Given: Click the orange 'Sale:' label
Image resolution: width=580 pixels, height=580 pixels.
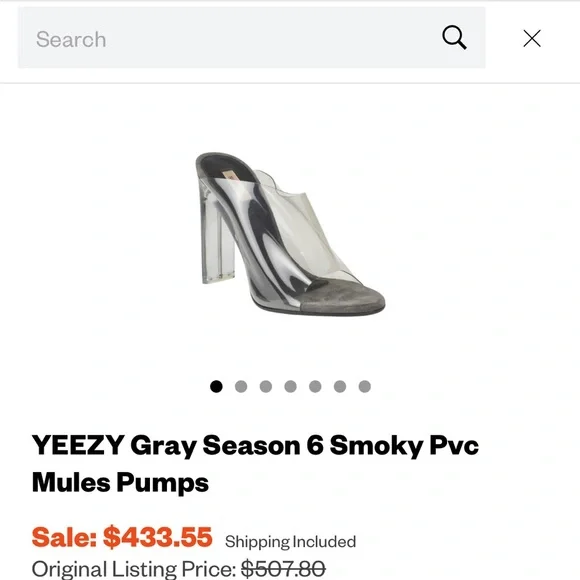Looking at the screenshot, I should (x=64, y=537).
